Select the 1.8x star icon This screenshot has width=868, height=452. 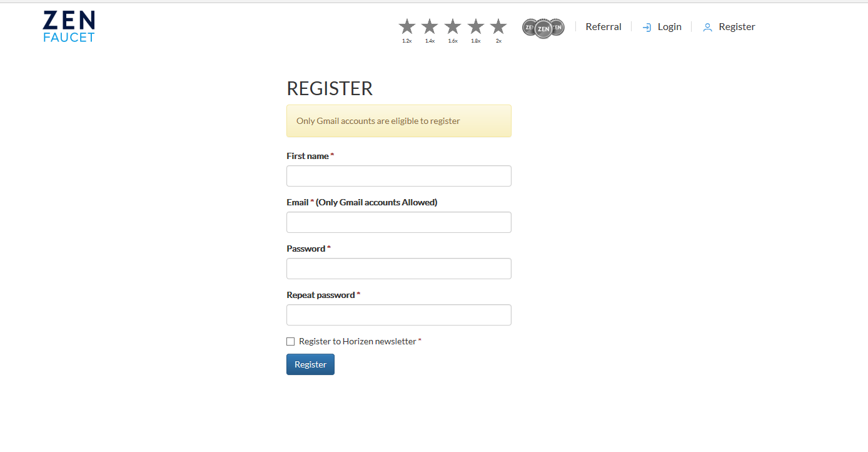(476, 26)
